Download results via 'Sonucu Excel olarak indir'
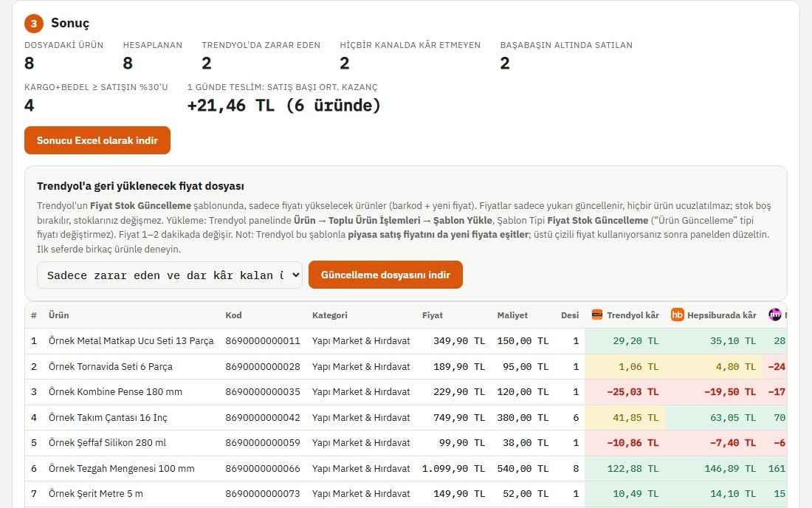The width and height of the screenshot is (812, 508). [97, 140]
